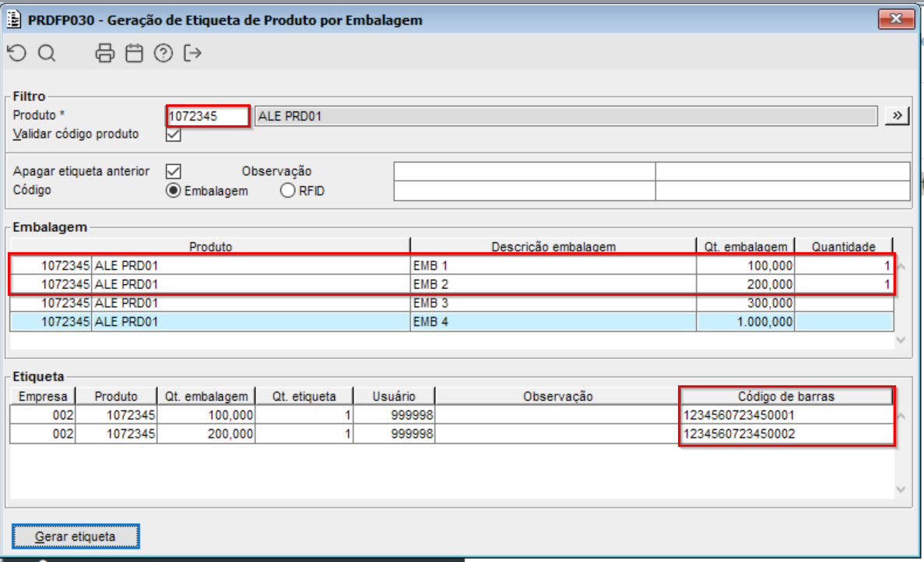Select barcode 1234560723450002
The height and width of the screenshot is (562, 924).
(786, 434)
